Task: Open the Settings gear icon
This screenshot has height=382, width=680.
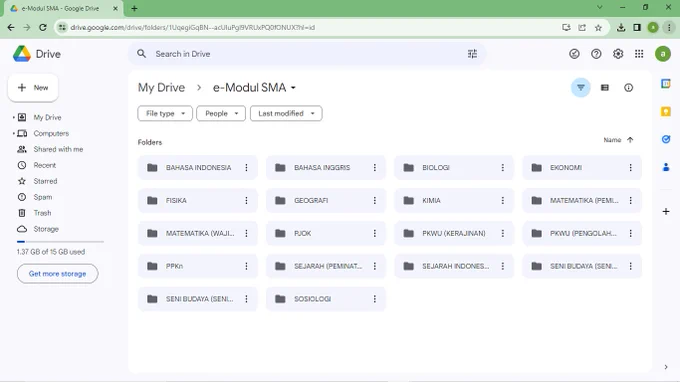Action: coord(618,54)
